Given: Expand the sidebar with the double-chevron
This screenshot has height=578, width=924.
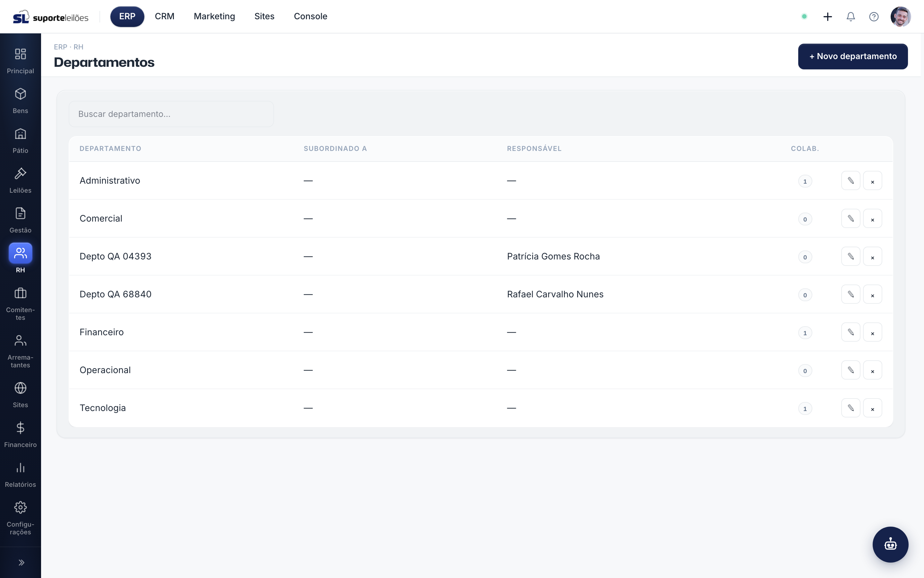Looking at the screenshot, I should pos(21,562).
